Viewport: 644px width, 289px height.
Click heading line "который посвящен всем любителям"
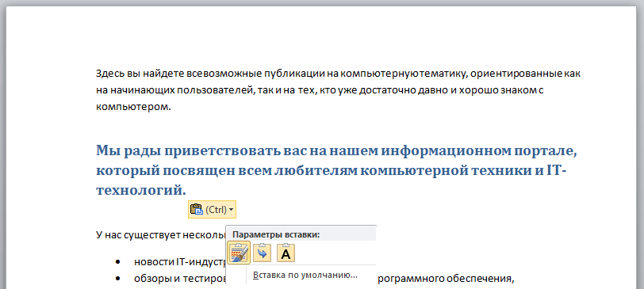(331, 170)
